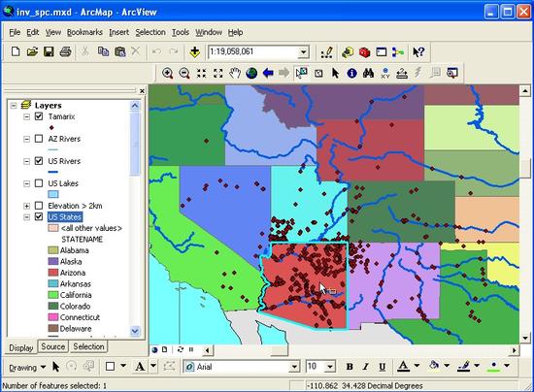Open the map scale dropdown arrow
534x392 pixels.
coord(303,52)
